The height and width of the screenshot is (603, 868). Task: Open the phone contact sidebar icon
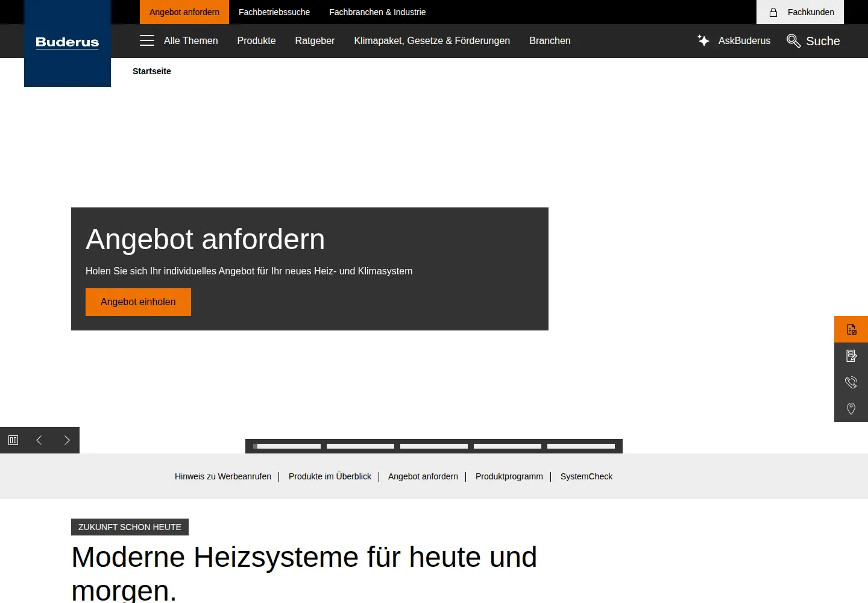pyautogui.click(x=851, y=382)
